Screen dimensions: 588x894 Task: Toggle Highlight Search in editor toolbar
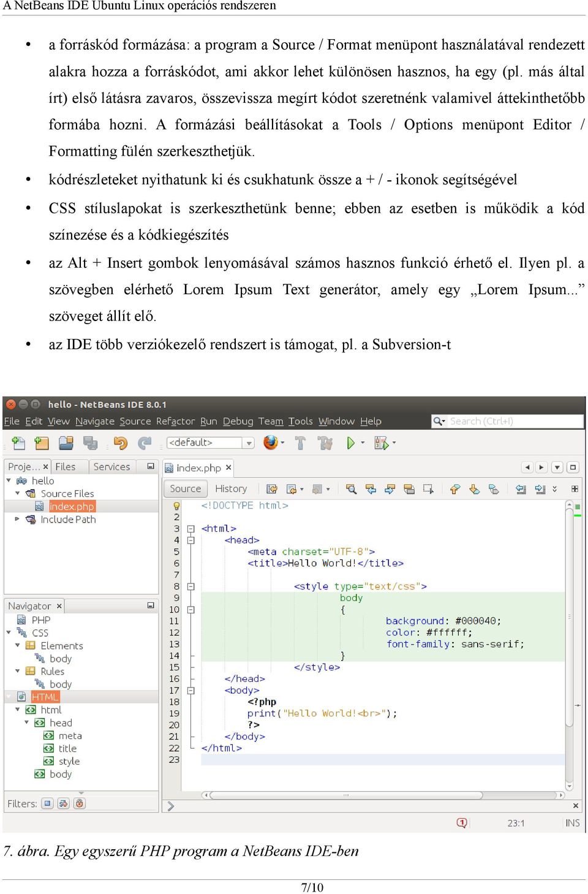pyautogui.click(x=410, y=489)
